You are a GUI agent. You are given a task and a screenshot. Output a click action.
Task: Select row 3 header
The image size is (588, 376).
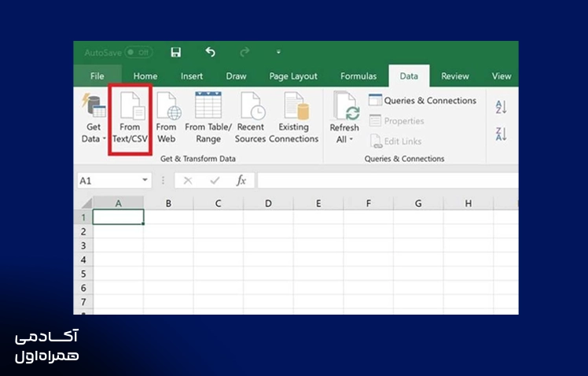pos(83,245)
